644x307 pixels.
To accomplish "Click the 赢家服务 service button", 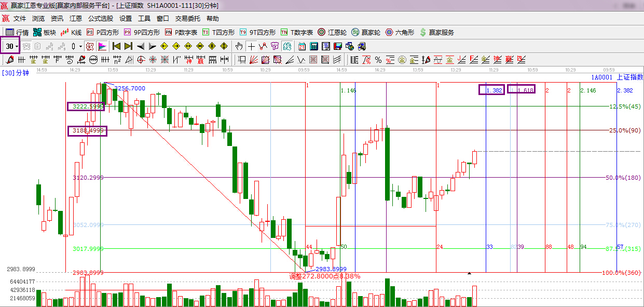I will (436, 32).
